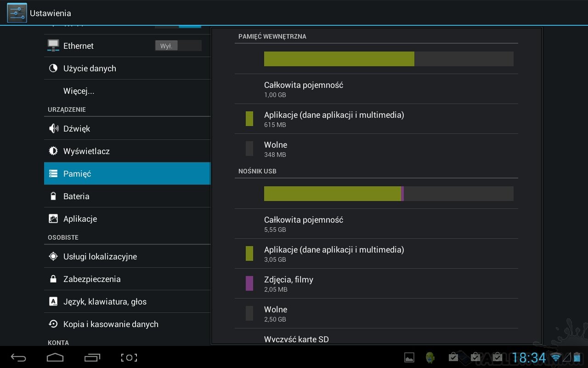The image size is (588, 368).
Task: Open the recent apps switcher
Action: click(x=92, y=357)
